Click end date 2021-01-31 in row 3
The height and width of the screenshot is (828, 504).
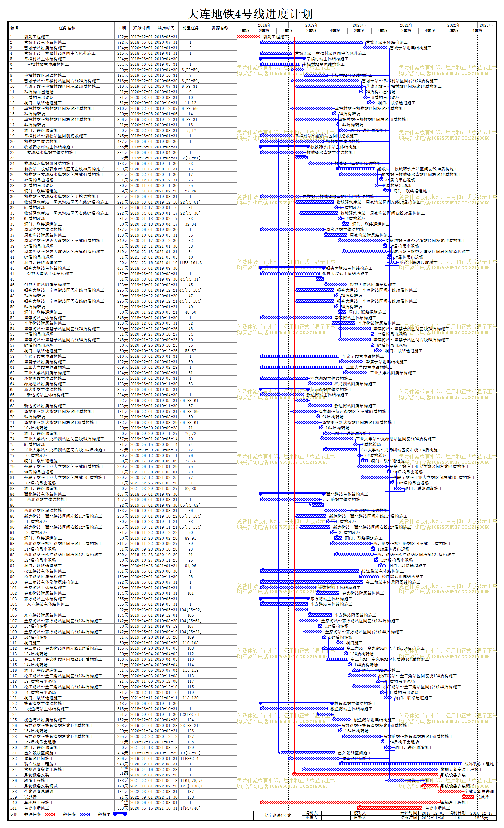pyautogui.click(x=166, y=48)
